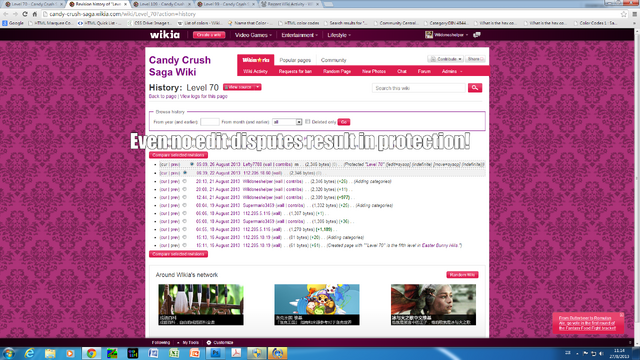This screenshot has height=360, width=640.
Task: Click the volume icon in the system tray
Action: pos(601,353)
